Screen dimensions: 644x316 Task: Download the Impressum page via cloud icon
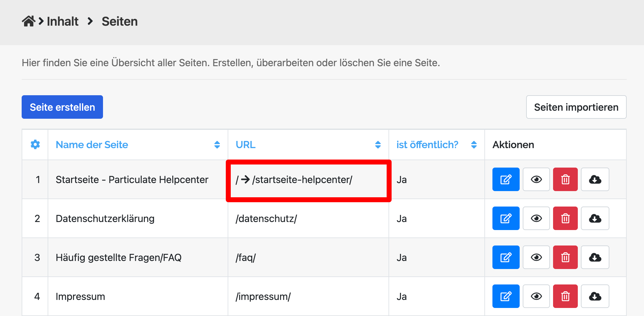coord(595,296)
